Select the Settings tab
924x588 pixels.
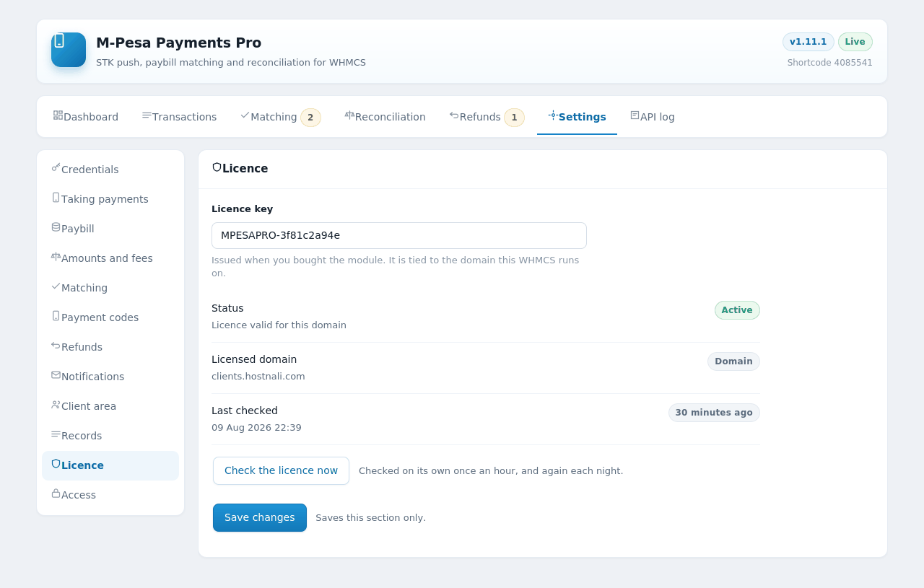(577, 117)
